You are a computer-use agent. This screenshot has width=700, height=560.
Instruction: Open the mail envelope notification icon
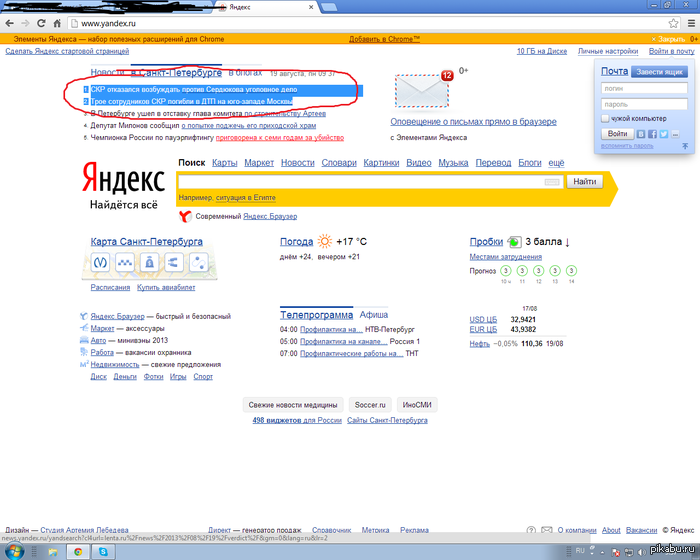click(x=422, y=91)
